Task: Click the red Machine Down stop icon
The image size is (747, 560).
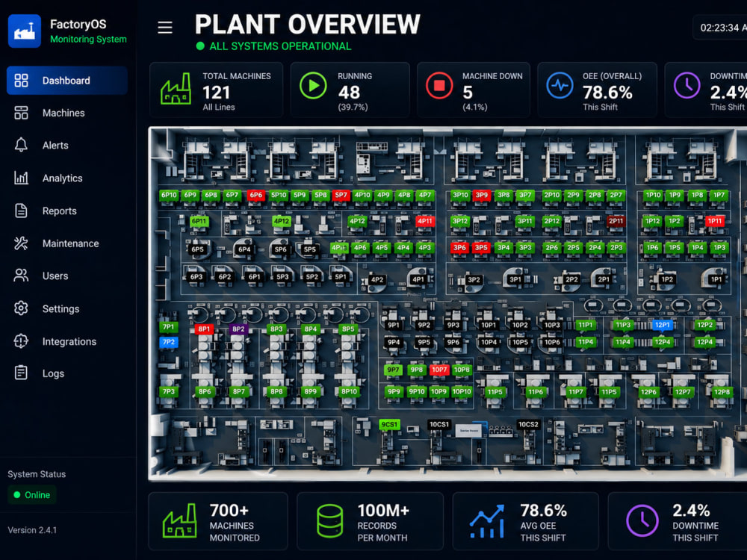Action: [439, 86]
